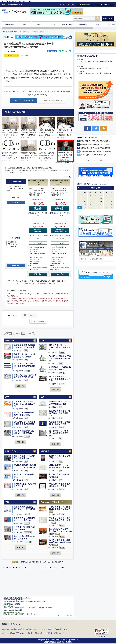Open the red-bordered 英語脳 recommended article thumbnail
Image resolution: width=116 pixels, height=644 pixels.
(65, 146)
